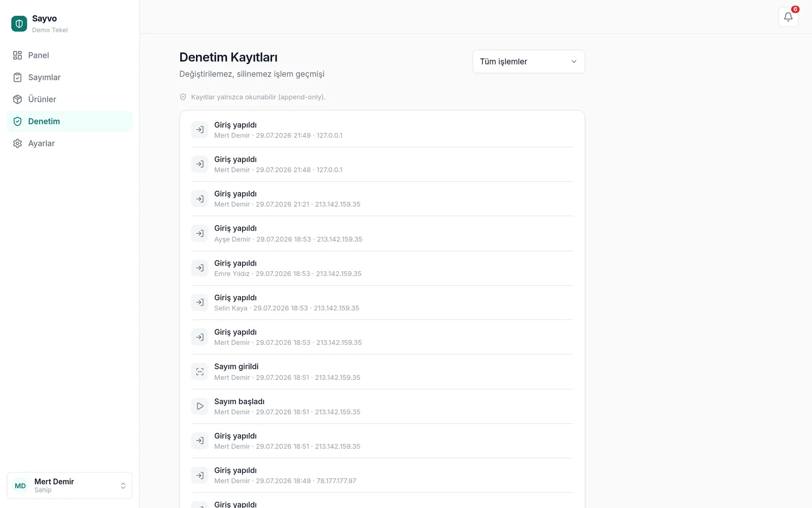Click the MD avatar badge

(20, 486)
